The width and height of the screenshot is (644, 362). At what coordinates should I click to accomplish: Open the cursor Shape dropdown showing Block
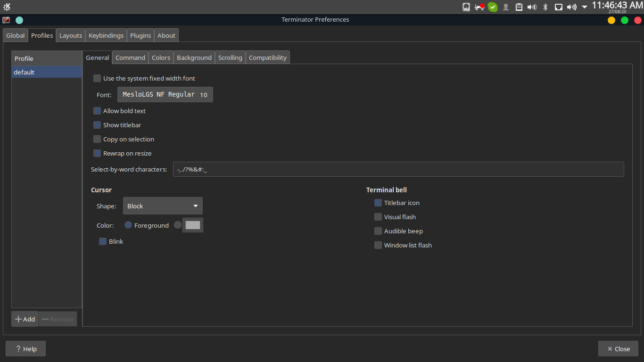(163, 206)
